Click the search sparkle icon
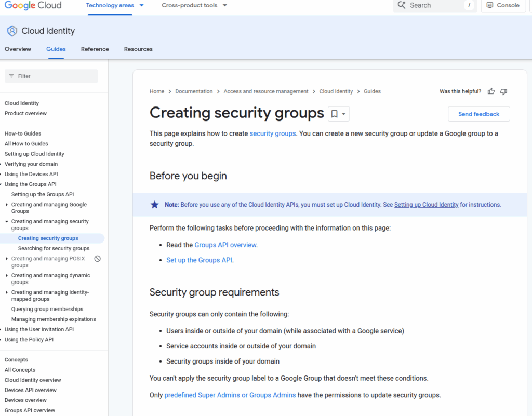The width and height of the screenshot is (532, 416). point(402,5)
